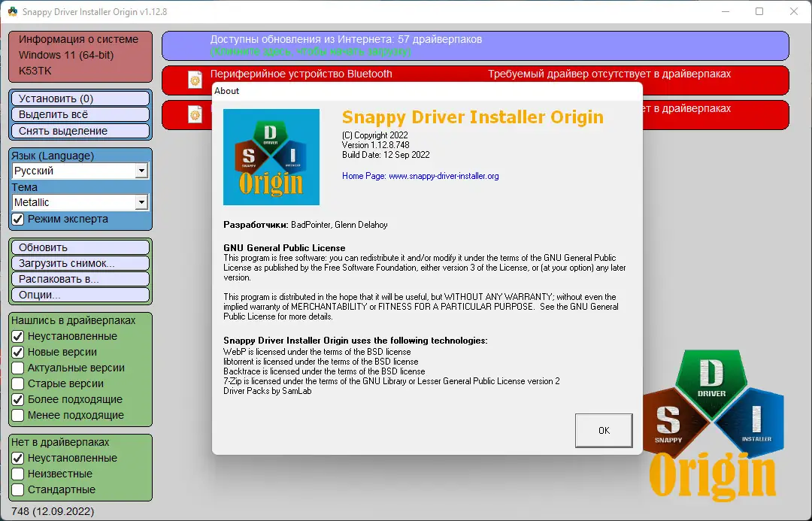Click the Выделить всё button
812x521 pixels.
pyautogui.click(x=80, y=114)
